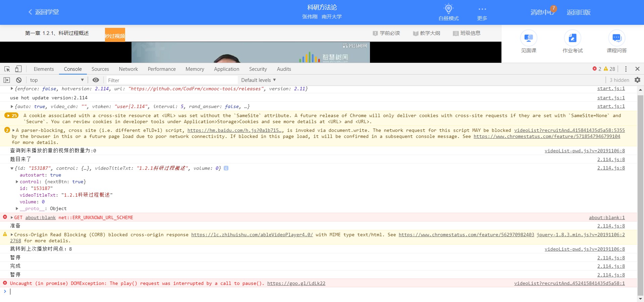Viewport: 644px width, 302px height.
Task: Open the hm.baidu.com/h.js link
Action: click(235, 130)
